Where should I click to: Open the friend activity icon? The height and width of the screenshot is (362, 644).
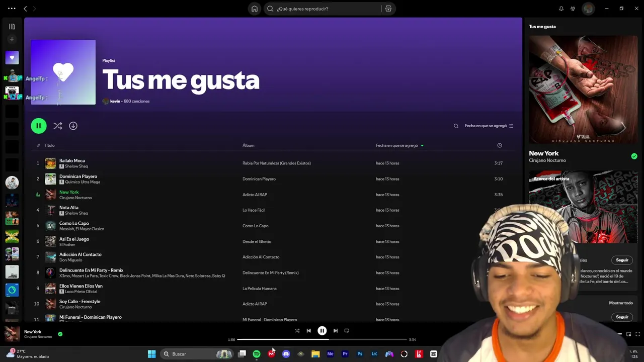click(573, 9)
